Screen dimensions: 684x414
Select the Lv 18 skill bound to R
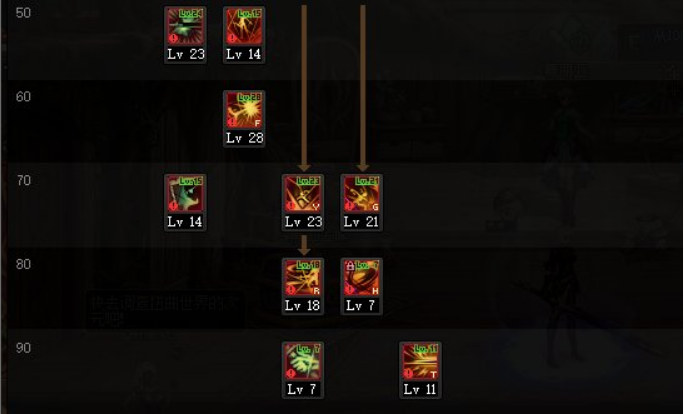303,286
